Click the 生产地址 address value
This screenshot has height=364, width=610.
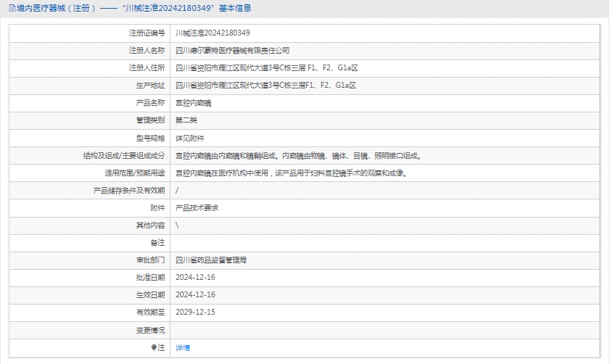click(265, 85)
